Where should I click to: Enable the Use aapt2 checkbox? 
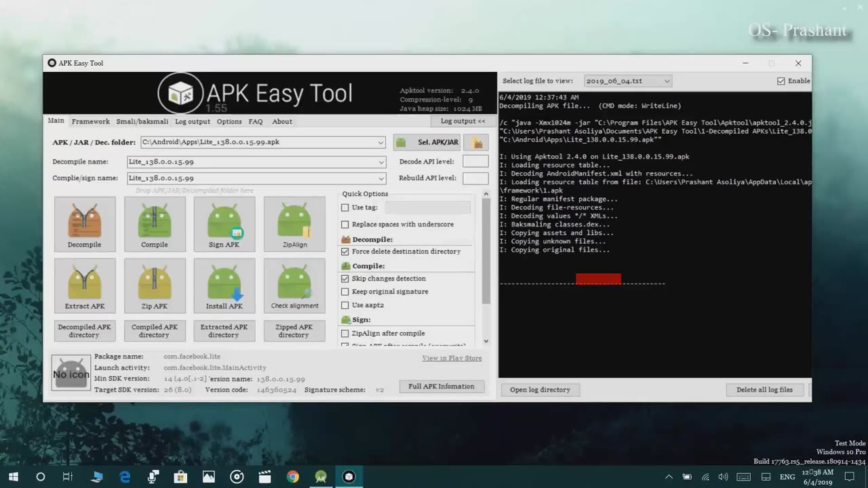(x=345, y=305)
